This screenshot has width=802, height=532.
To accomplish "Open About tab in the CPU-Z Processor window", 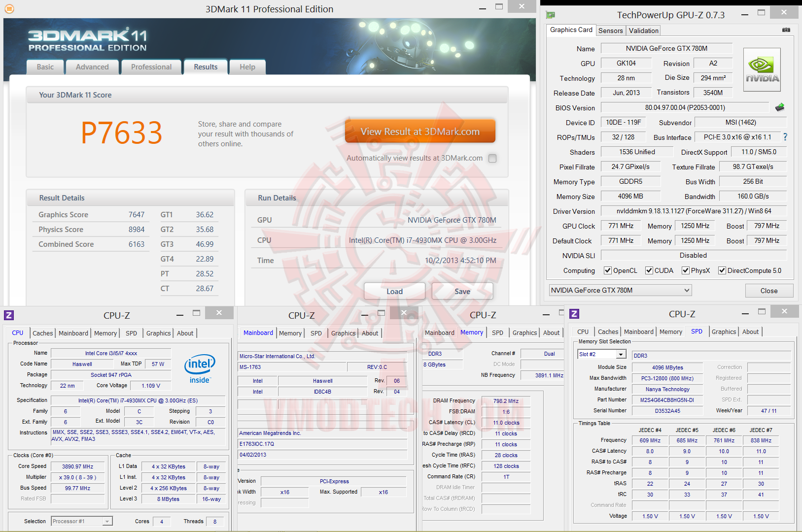I will click(x=185, y=333).
